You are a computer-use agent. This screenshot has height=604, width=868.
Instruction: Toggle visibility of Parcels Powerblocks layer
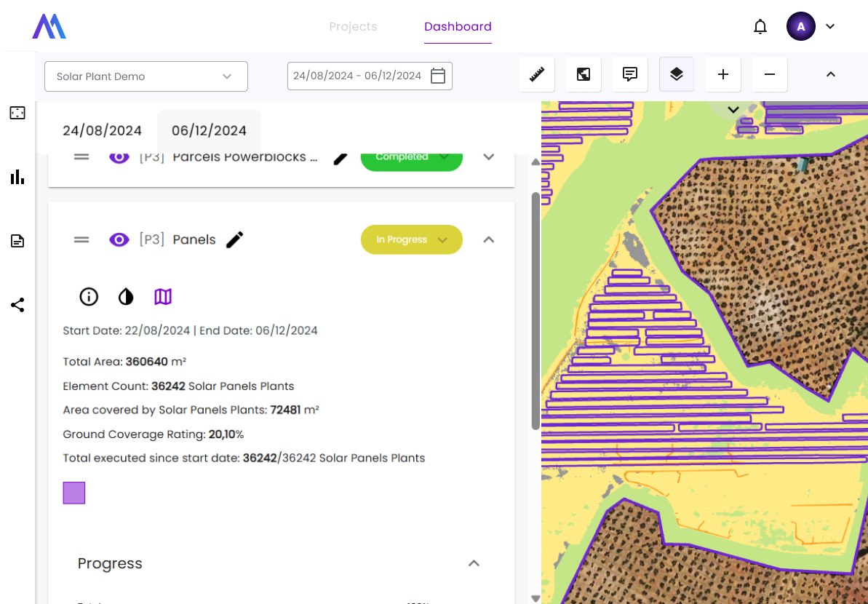click(119, 157)
